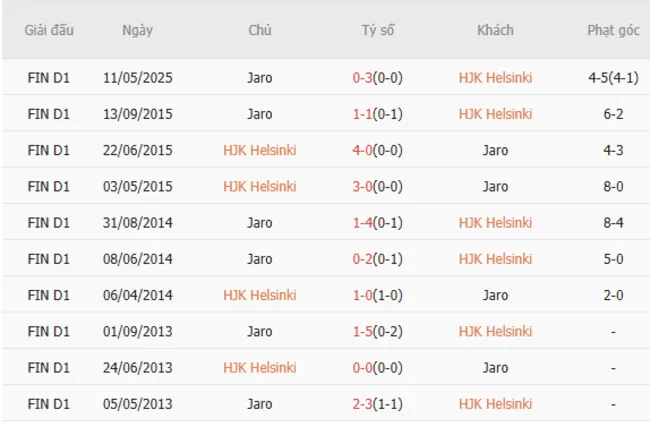The width and height of the screenshot is (650, 427).
Task: Click Jaro away team in 06/04/2014 match
Action: click(495, 295)
